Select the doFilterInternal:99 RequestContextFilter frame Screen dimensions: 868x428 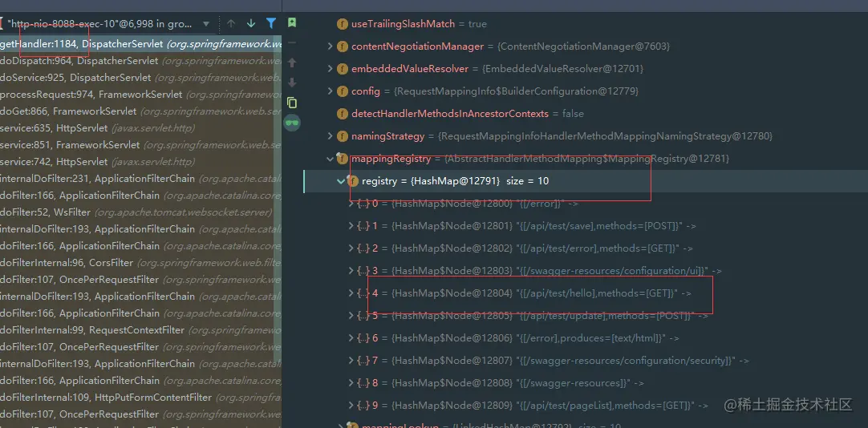coord(140,330)
